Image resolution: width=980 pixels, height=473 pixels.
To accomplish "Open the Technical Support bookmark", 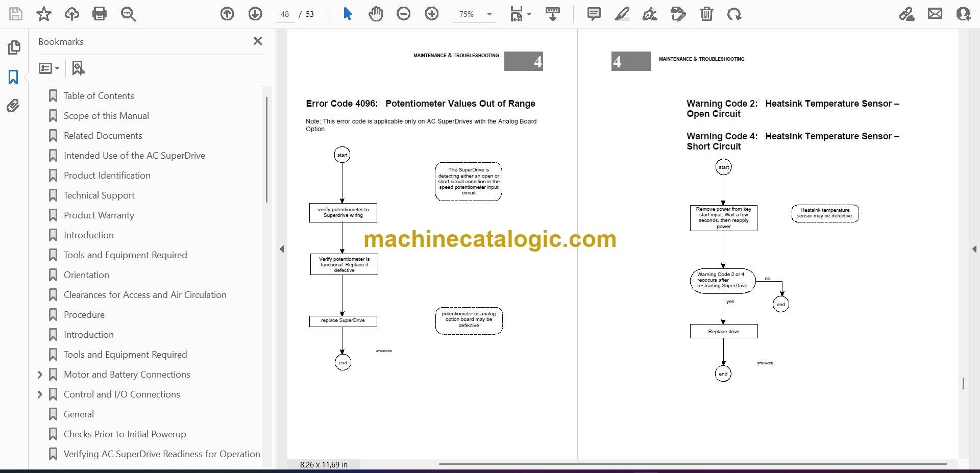I will click(99, 195).
